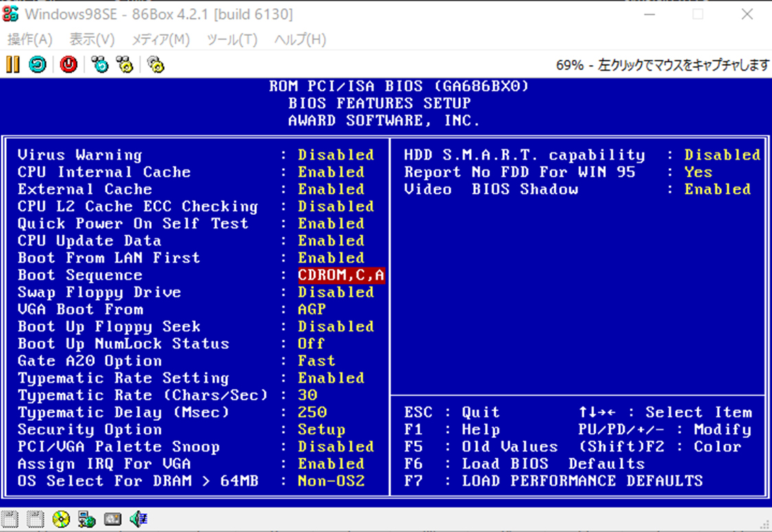This screenshot has width=772, height=532.
Task: Click the 'BIOS FEATURES SETUP' heading
Action: point(379,104)
